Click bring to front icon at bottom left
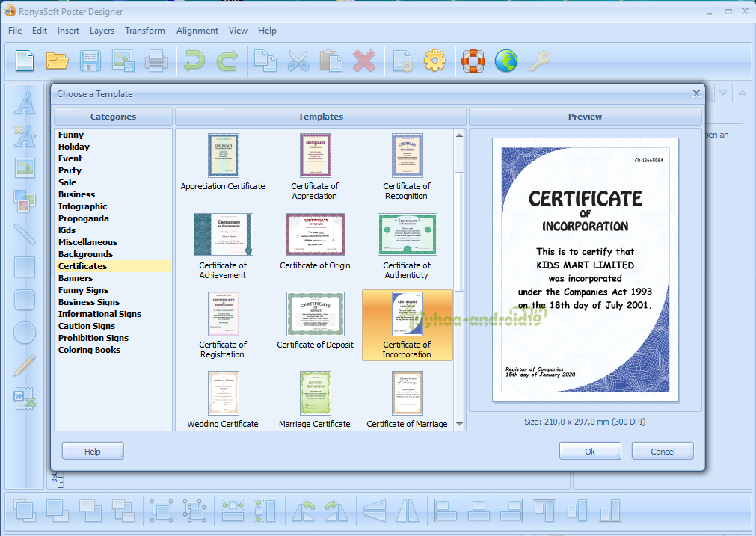756x536 pixels. (x=25, y=511)
